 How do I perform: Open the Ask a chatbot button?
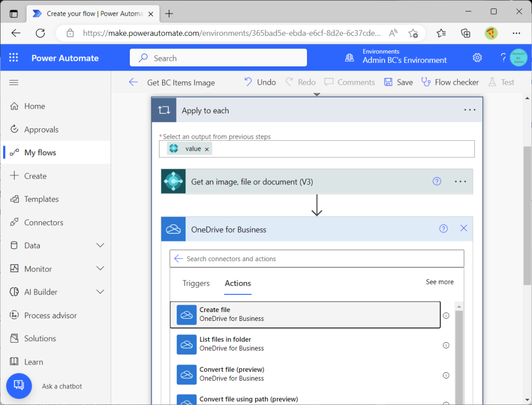tap(19, 386)
